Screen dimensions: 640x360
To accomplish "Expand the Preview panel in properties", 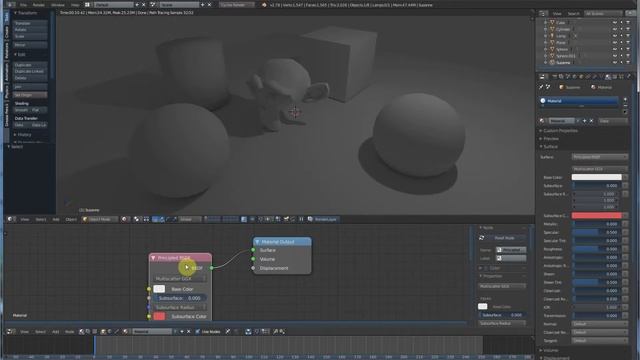I will tap(550, 139).
